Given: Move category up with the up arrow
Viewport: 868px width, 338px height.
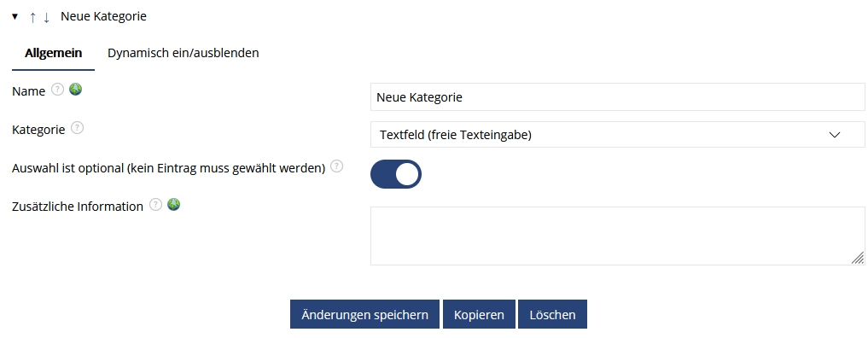Looking at the screenshot, I should (32, 17).
